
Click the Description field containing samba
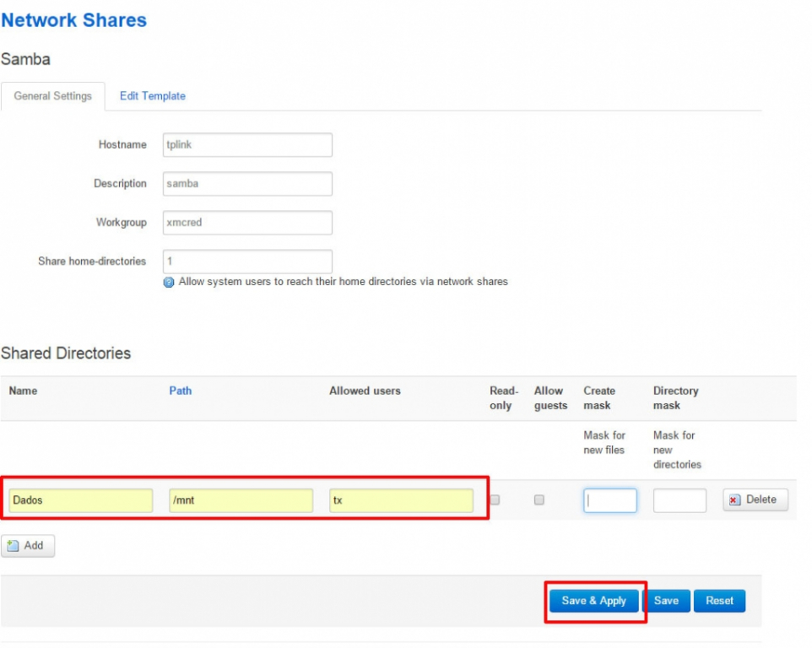tap(247, 184)
